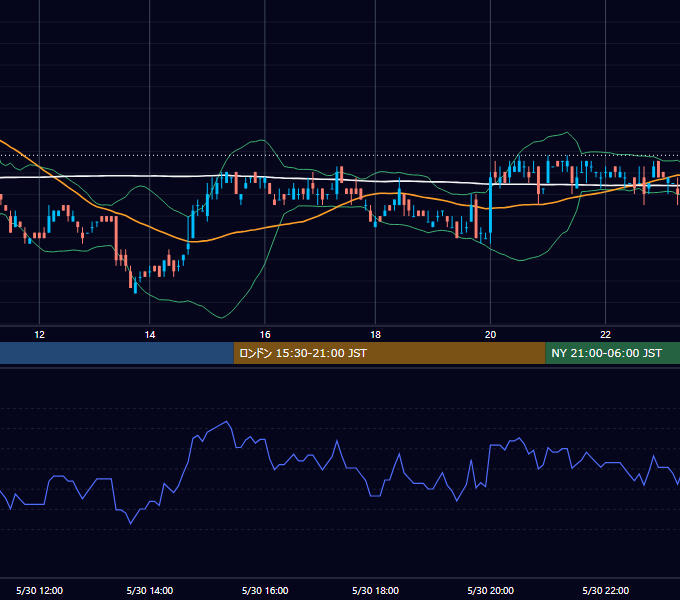Image resolution: width=680 pixels, height=600 pixels.
Task: Click the 5/30 22:00 time label
Action: [x=605, y=590]
